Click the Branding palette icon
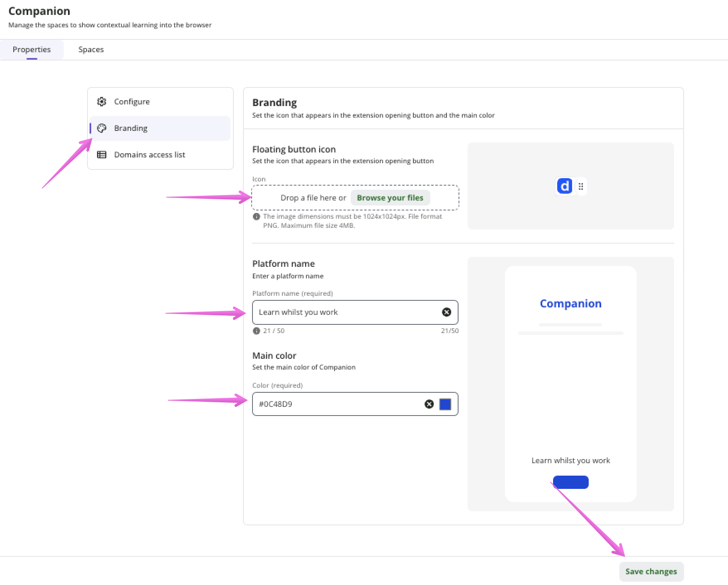728x585 pixels. click(102, 128)
